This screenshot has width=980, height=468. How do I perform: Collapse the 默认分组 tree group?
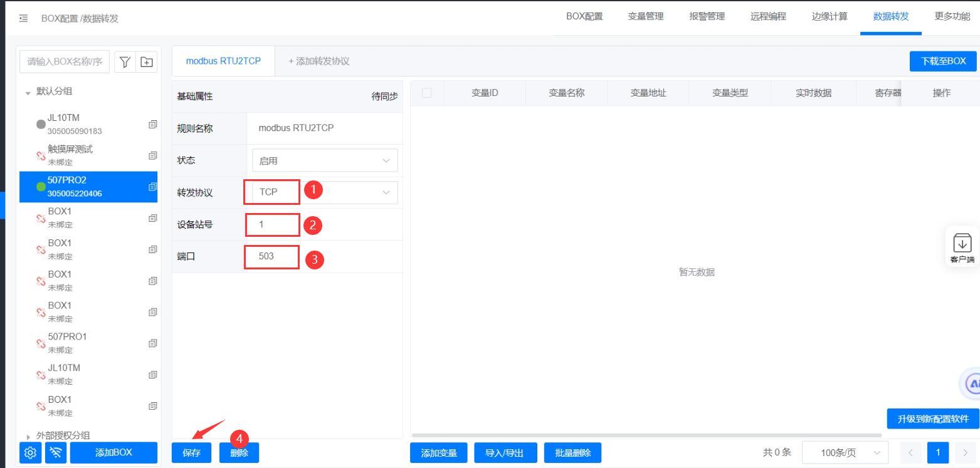[28, 92]
